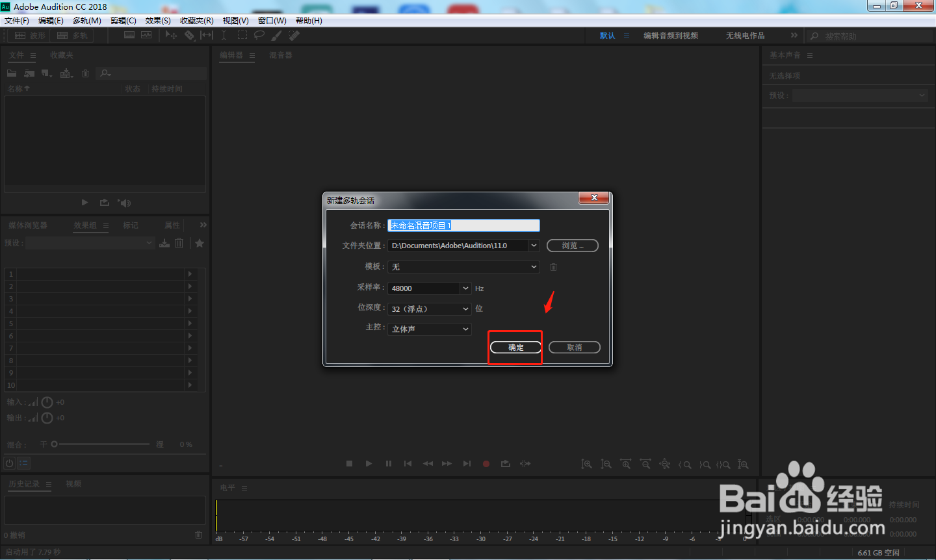Click the Stop button in transport controls
The width and height of the screenshot is (936, 560).
coord(349,464)
